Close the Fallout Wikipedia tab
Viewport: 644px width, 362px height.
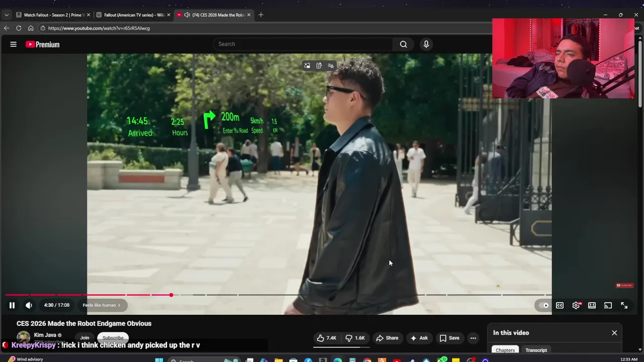(168, 15)
